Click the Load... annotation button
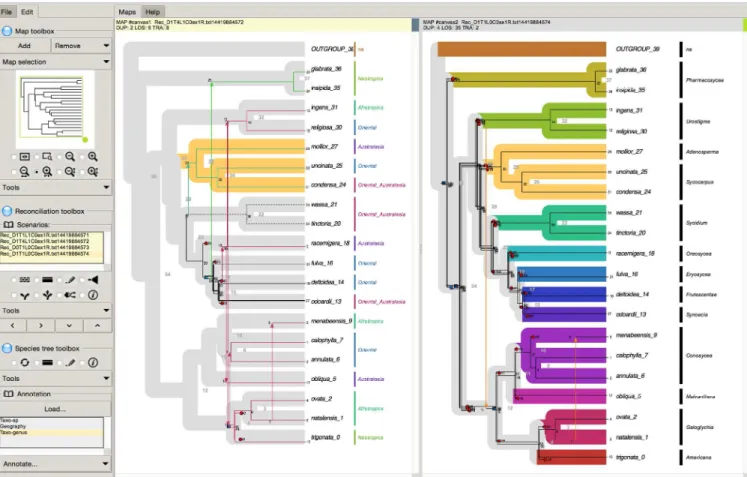 click(x=55, y=409)
